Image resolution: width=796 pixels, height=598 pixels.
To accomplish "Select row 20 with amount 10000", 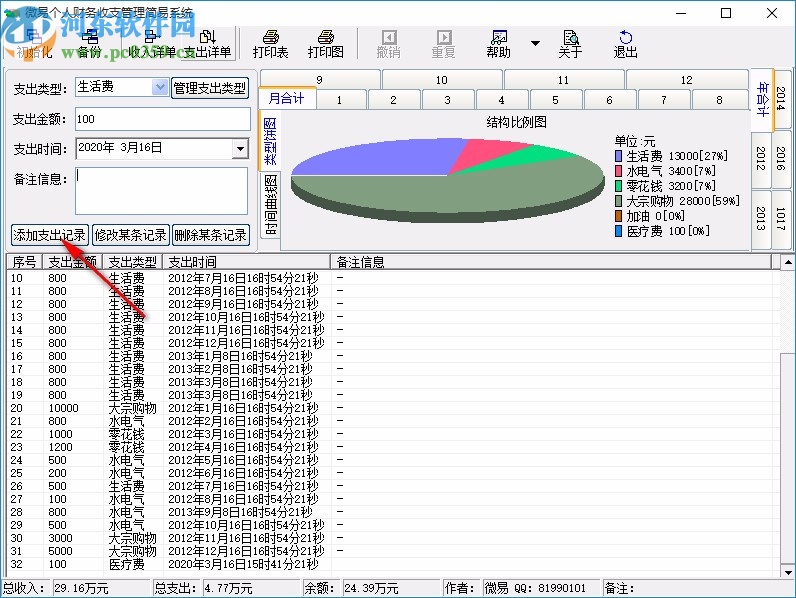I will [394, 408].
